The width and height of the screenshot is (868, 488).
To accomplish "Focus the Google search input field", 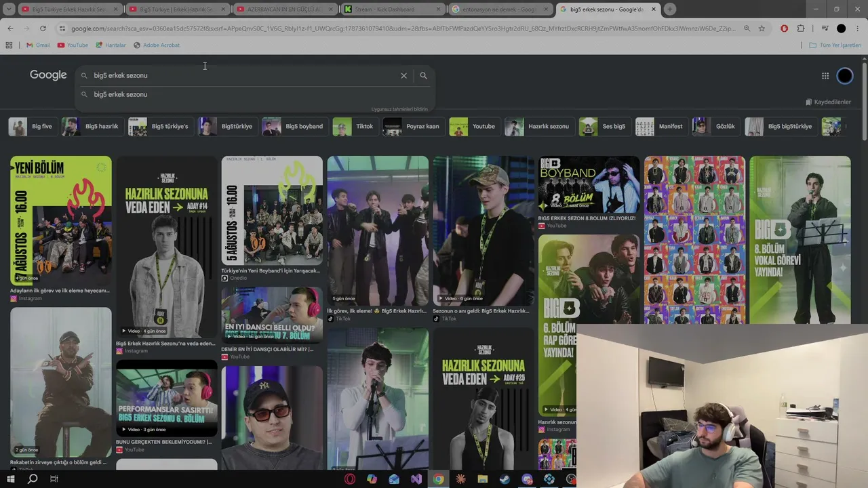I will [244, 75].
